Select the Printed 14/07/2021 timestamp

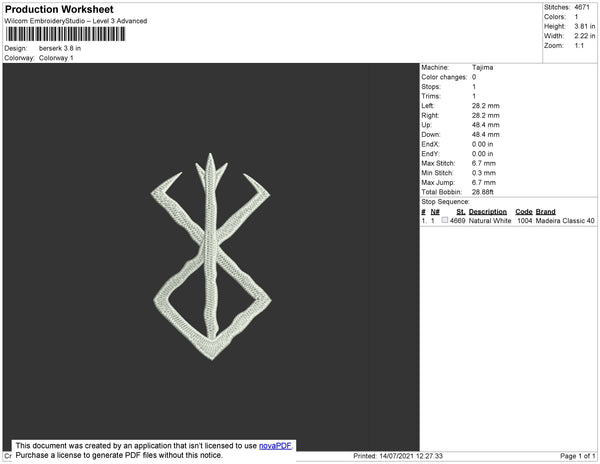coord(398,456)
